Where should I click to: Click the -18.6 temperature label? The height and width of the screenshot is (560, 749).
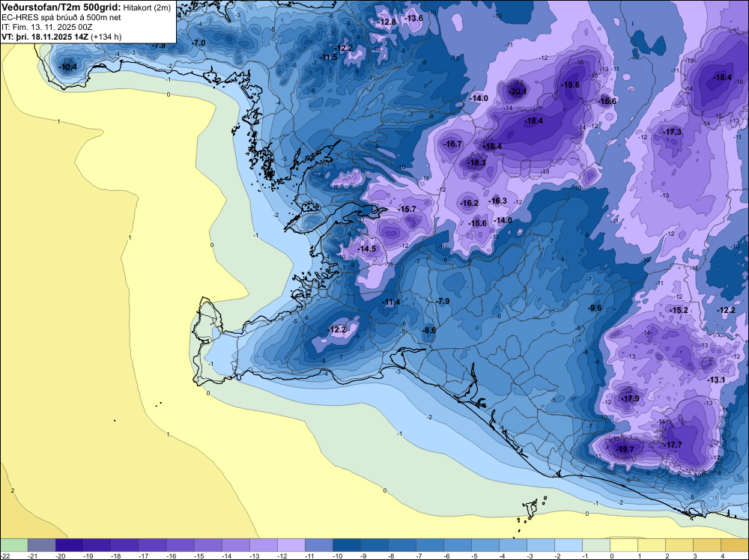[x=570, y=85]
